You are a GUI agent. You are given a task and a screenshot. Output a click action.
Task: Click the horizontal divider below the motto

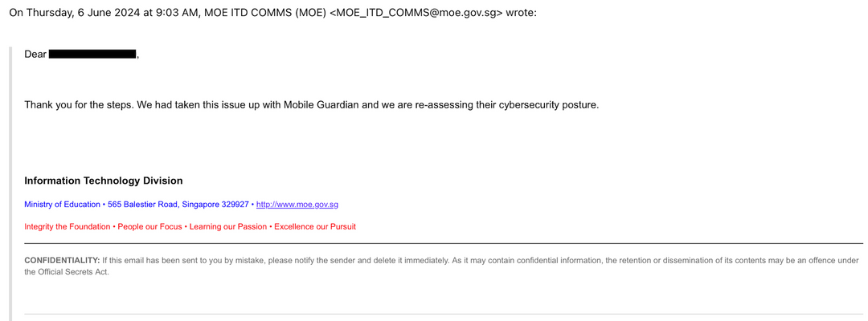444,243
